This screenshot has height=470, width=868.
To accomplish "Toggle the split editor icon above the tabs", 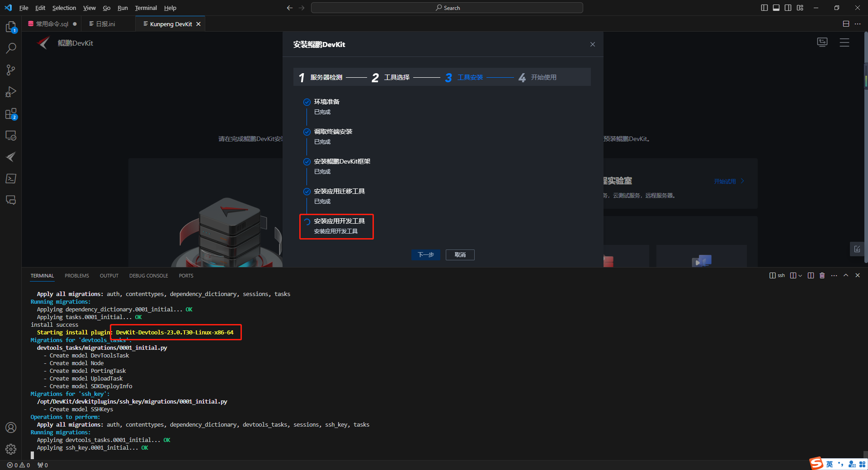I will click(846, 23).
